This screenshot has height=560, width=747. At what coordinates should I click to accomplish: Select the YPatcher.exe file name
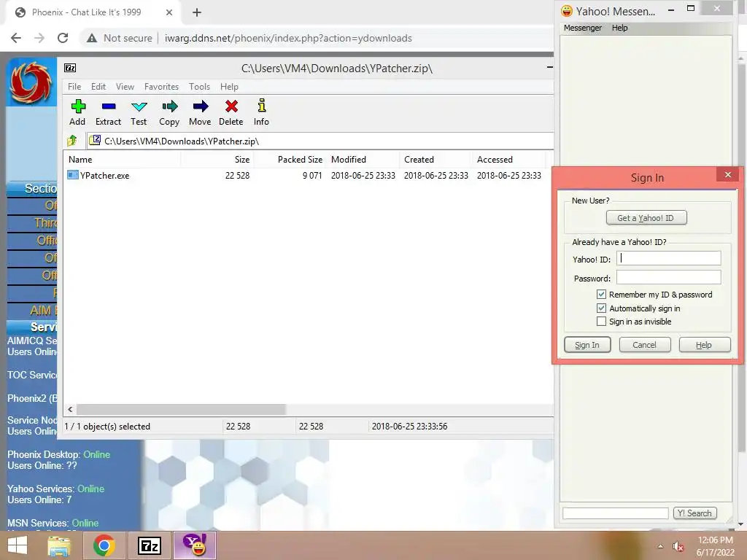pos(105,175)
